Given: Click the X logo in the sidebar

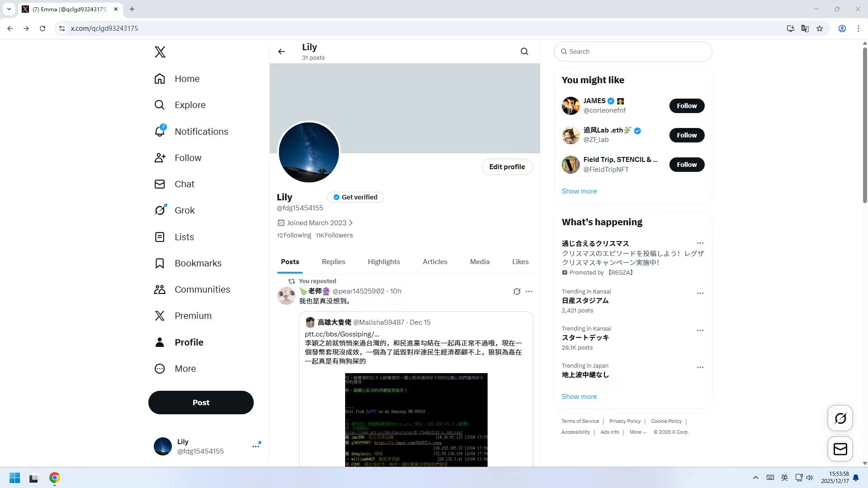Looking at the screenshot, I should (160, 52).
